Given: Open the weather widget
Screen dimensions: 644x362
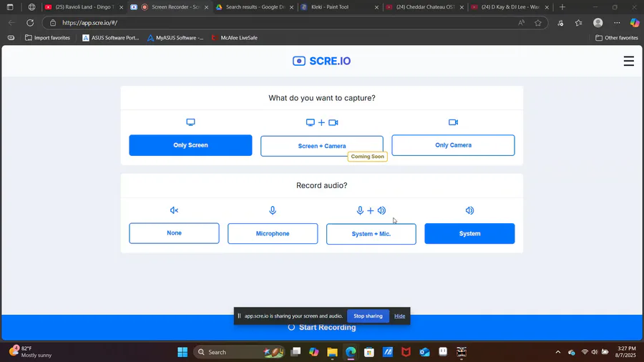Looking at the screenshot, I should (x=31, y=352).
